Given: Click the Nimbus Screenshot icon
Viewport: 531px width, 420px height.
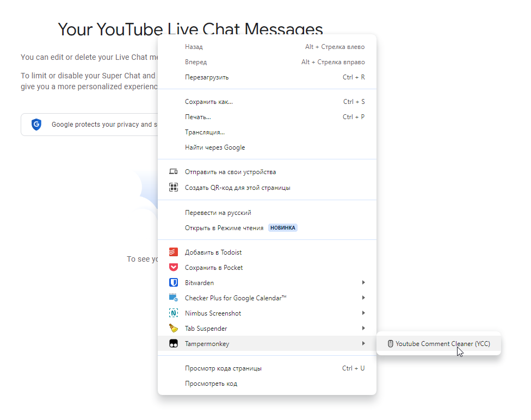Looking at the screenshot, I should [x=174, y=313].
